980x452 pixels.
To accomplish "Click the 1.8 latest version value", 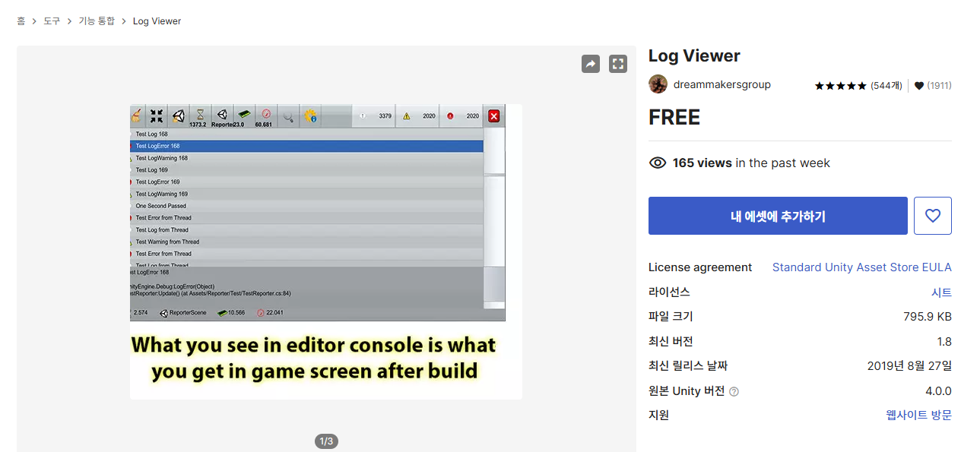I will pyautogui.click(x=944, y=341).
